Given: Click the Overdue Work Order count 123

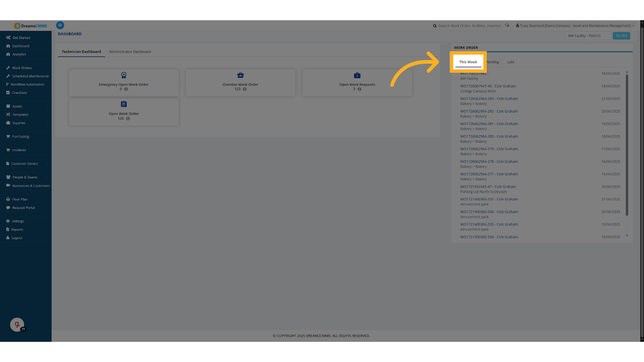Looking at the screenshot, I should point(237,89).
